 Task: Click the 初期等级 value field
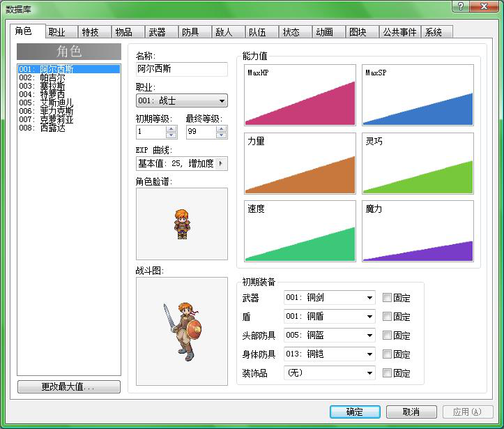[151, 132]
